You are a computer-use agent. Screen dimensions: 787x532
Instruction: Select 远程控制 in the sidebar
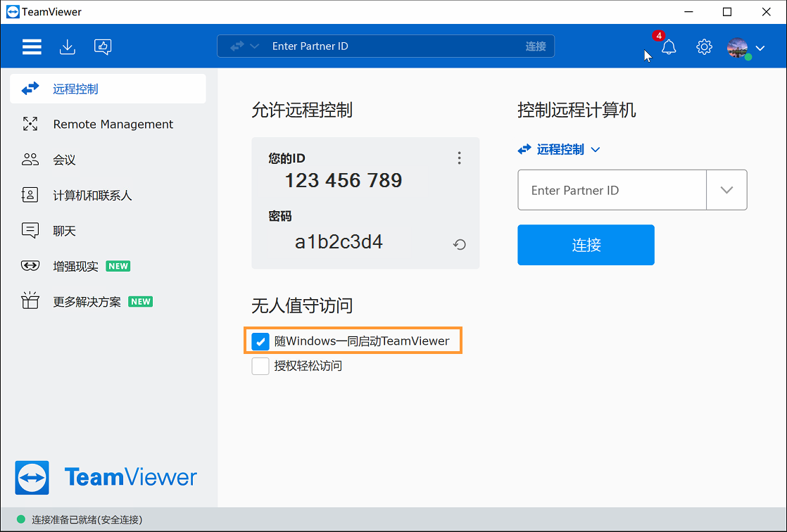click(108, 89)
